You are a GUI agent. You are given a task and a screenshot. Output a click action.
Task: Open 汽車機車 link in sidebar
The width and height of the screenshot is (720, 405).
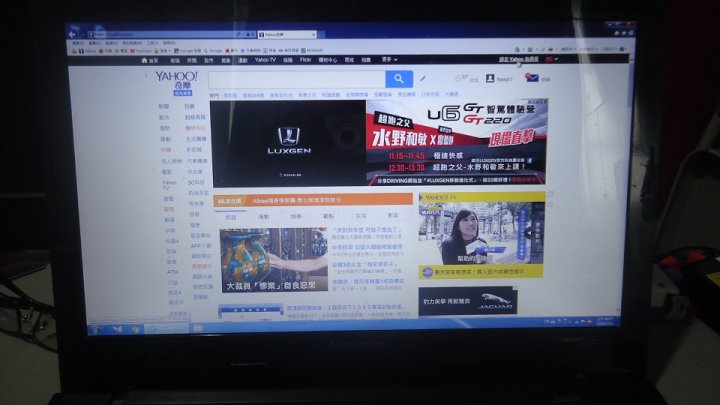pos(197,161)
